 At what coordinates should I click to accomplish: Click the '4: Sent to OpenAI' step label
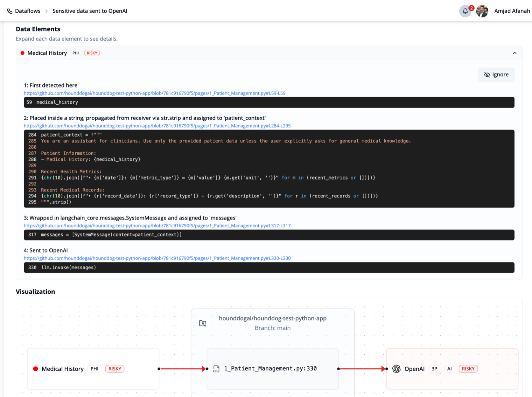point(46,250)
